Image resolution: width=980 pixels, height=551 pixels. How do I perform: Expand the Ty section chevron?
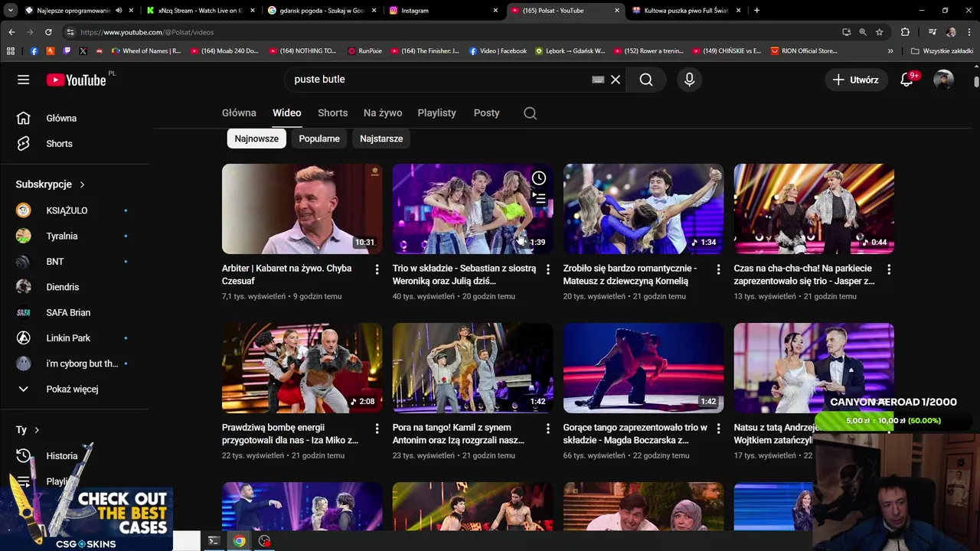(x=36, y=430)
